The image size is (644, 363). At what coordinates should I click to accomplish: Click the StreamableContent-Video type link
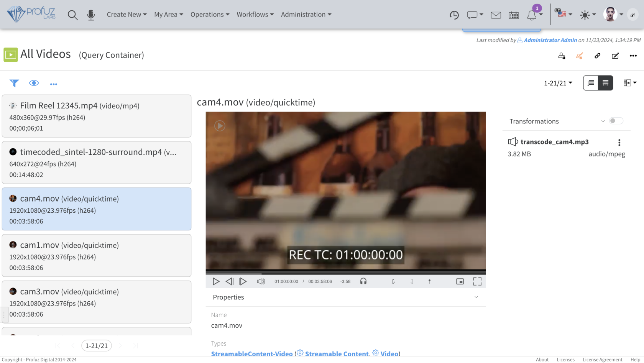click(251, 353)
